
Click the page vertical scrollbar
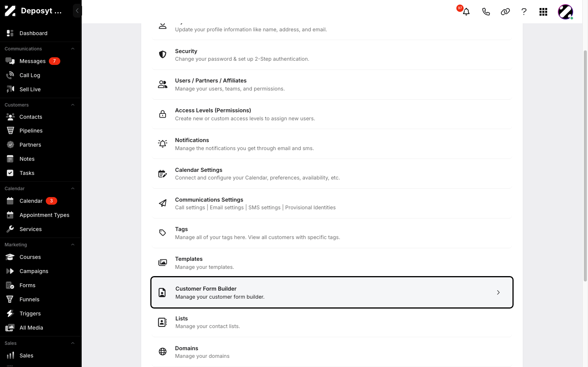(x=585, y=165)
